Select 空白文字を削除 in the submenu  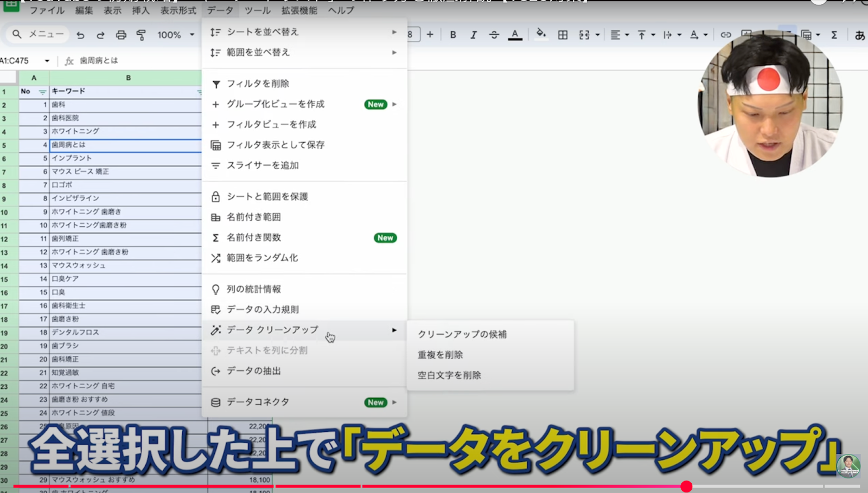coord(449,375)
